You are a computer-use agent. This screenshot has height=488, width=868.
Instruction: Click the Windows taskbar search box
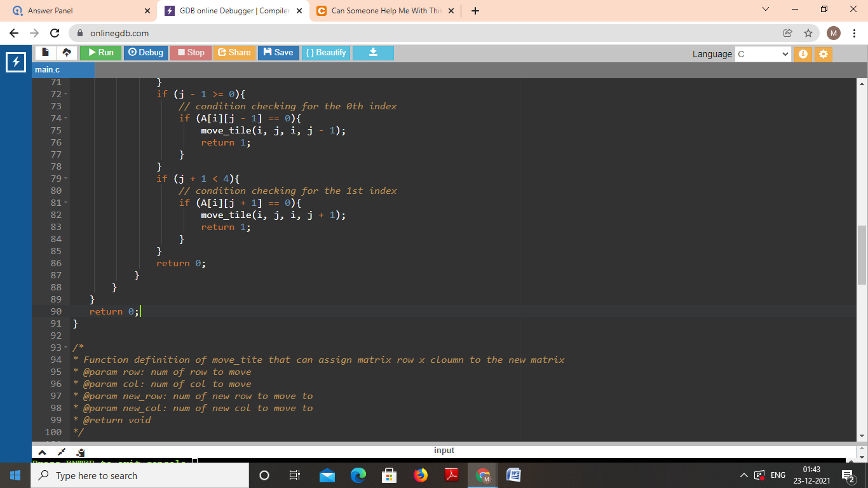140,475
